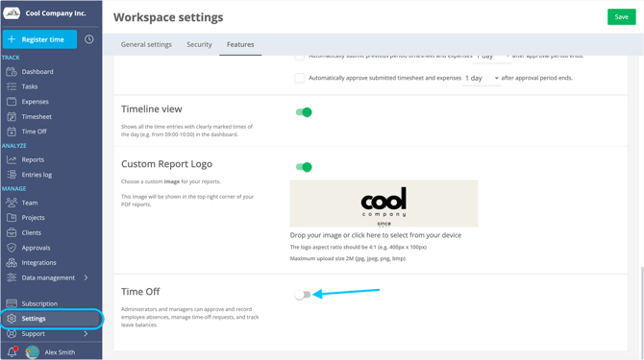
Task: Expand the Support submenu chevron
Action: [x=86, y=333]
